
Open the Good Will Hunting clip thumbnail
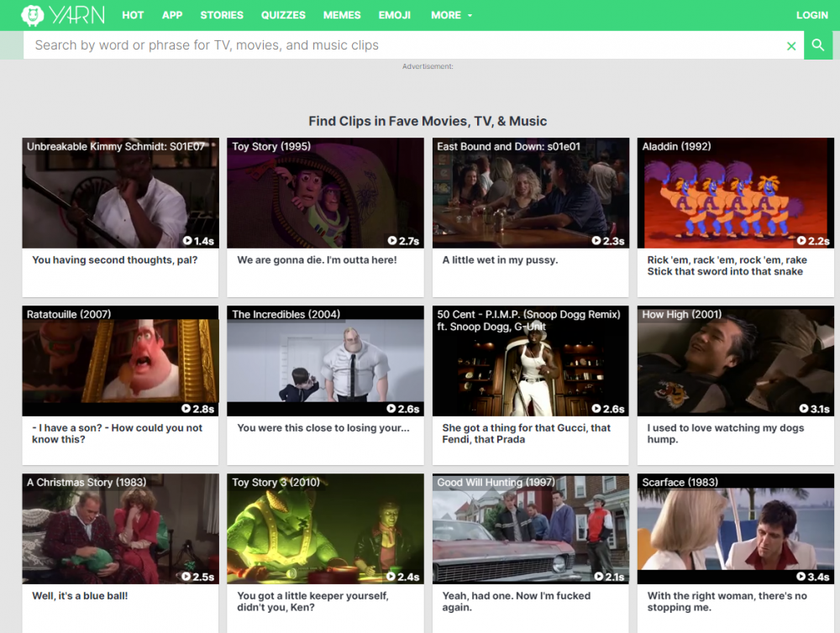pos(530,529)
